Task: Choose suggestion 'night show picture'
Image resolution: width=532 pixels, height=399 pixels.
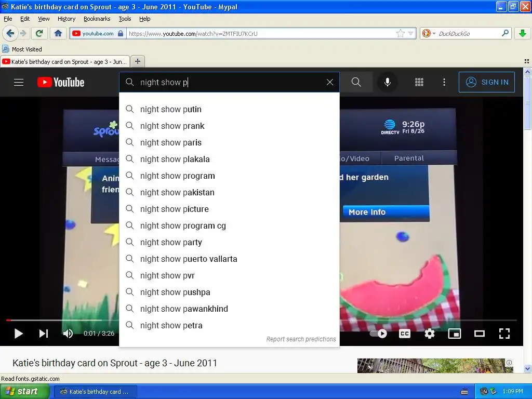Action: point(229,209)
